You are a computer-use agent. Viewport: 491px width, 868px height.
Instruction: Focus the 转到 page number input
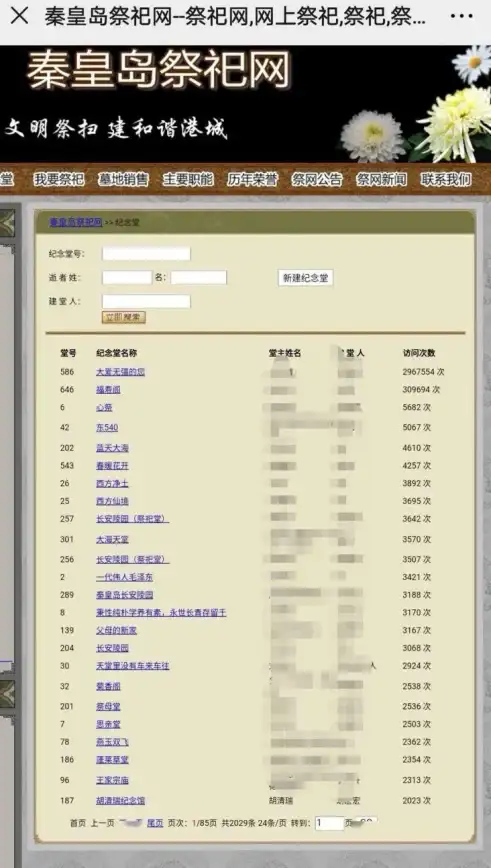point(329,823)
